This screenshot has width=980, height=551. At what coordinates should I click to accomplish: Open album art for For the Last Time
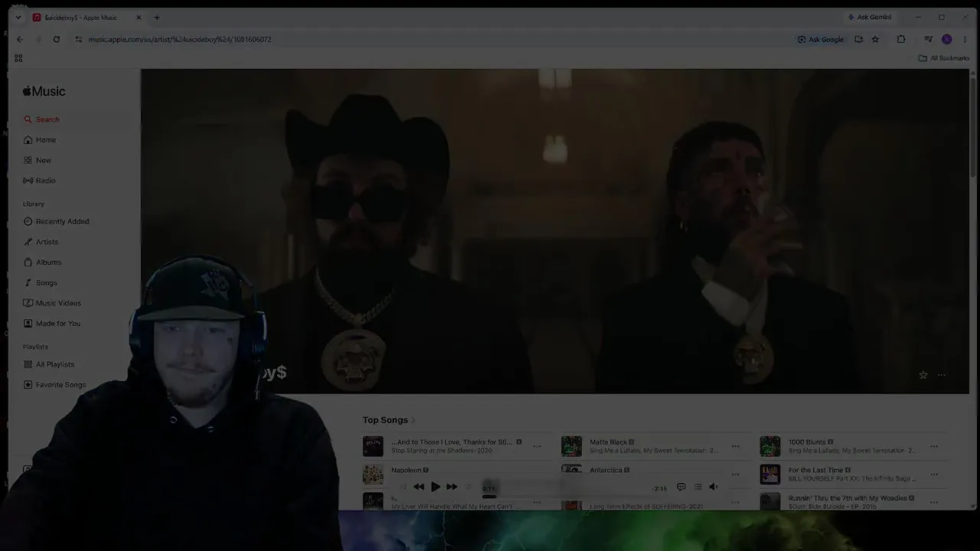[x=769, y=474]
